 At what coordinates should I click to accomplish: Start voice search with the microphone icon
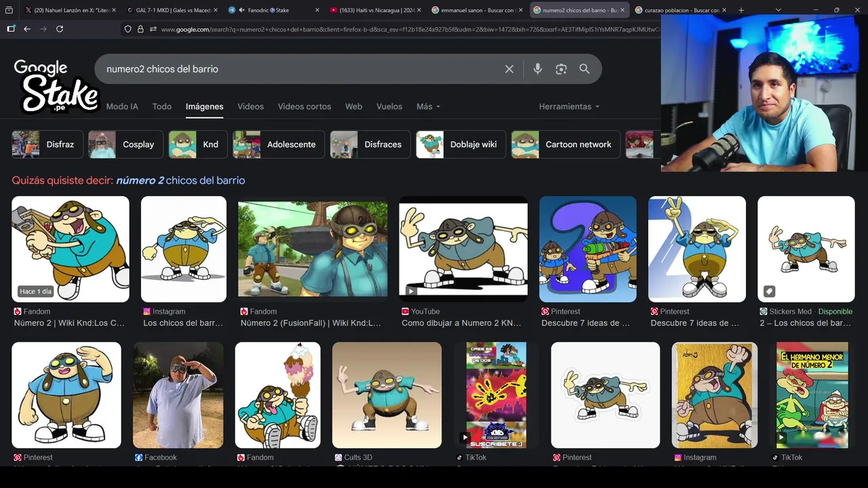tap(538, 69)
